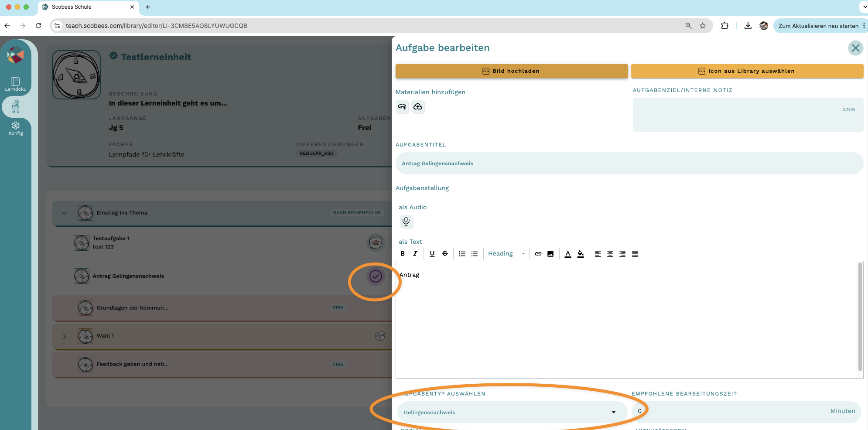Reload the page in the browser
Image resolution: width=868 pixels, height=430 pixels.
click(x=38, y=26)
